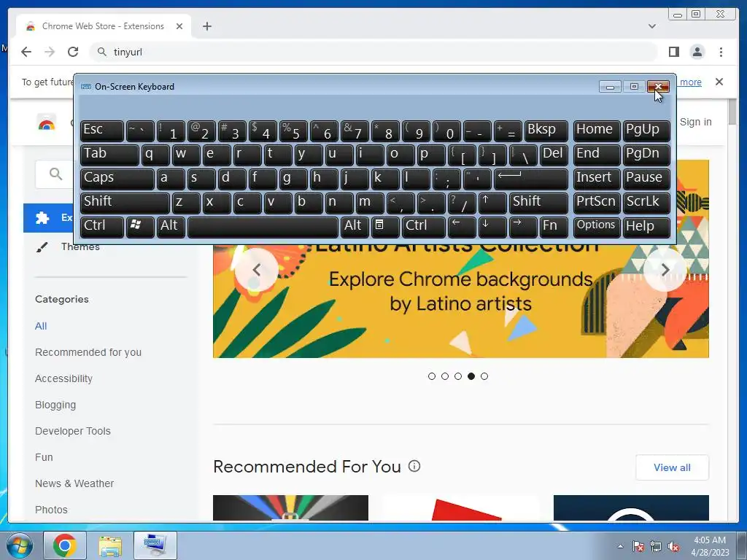
Task: Select the fourth carousel dot
Action: click(x=471, y=376)
